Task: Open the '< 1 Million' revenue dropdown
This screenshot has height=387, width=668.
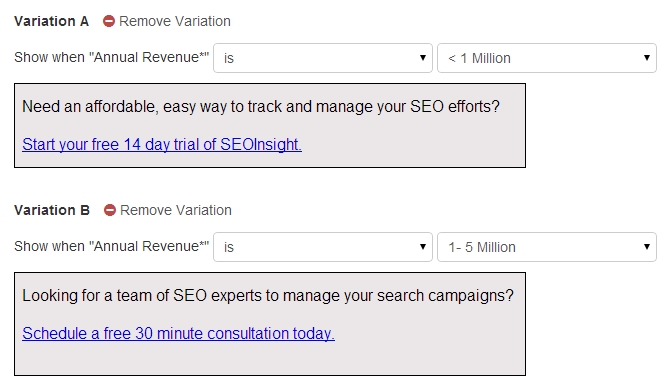Action: click(x=547, y=58)
